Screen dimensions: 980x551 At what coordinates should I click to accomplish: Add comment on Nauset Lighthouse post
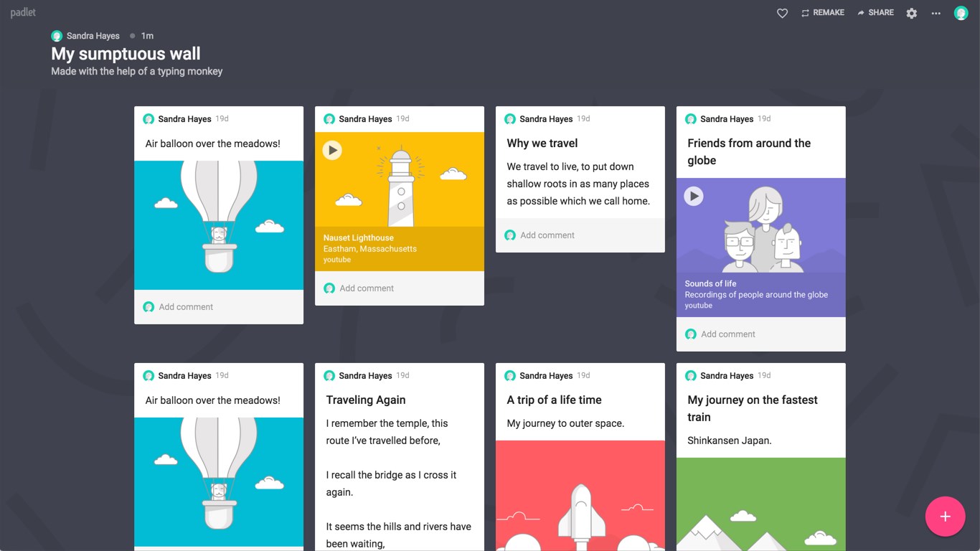click(367, 288)
